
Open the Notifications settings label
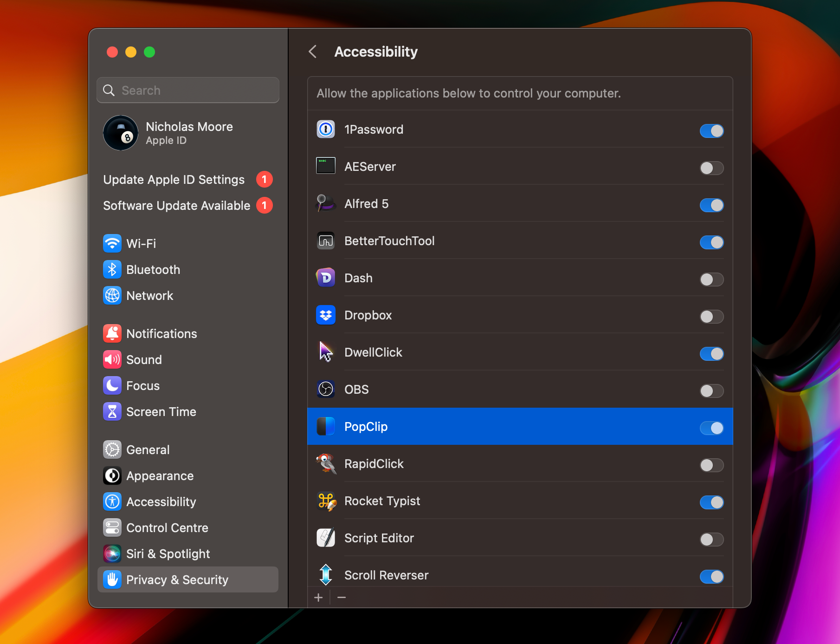(162, 333)
